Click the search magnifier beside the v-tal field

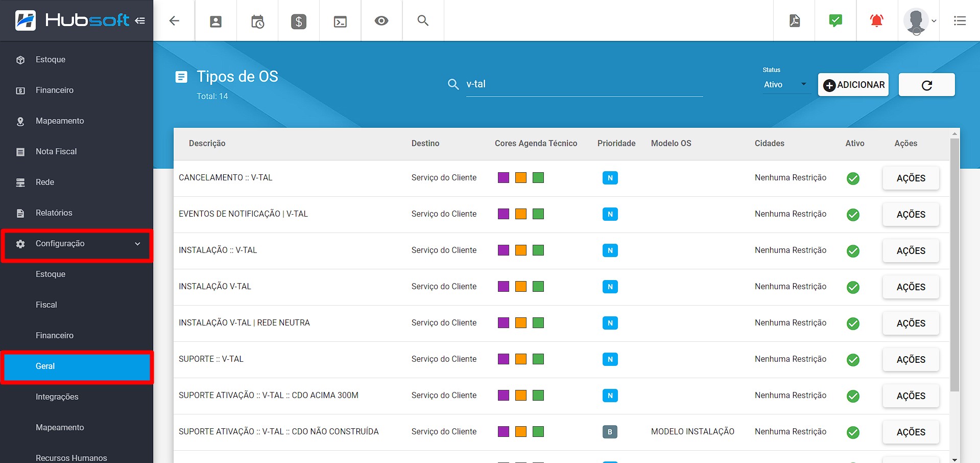(x=453, y=84)
